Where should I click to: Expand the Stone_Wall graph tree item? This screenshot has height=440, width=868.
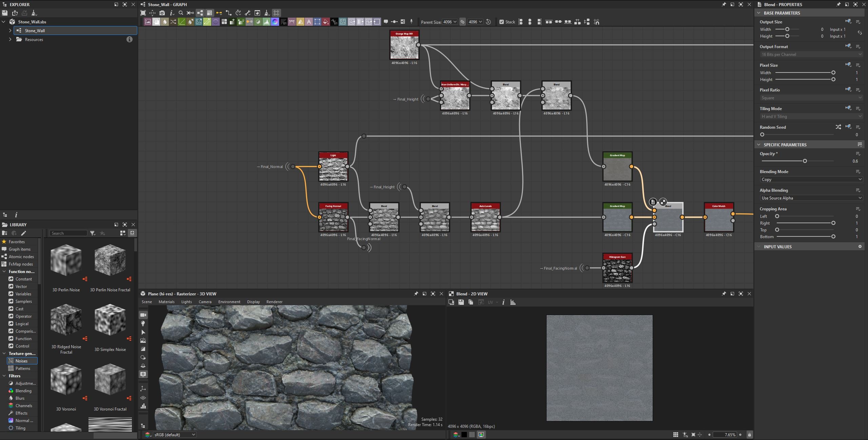point(10,30)
